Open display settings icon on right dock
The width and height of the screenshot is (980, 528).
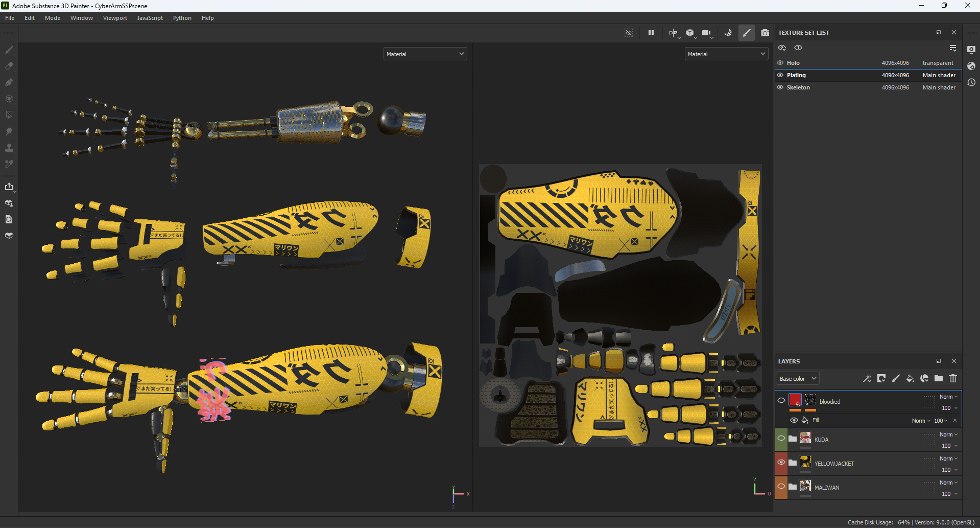[971, 50]
